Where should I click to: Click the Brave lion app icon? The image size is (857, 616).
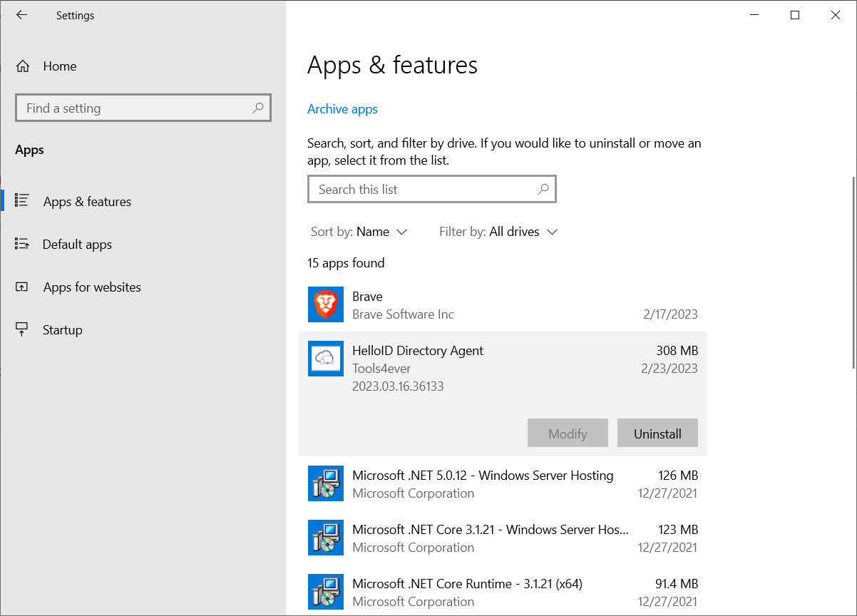326,305
